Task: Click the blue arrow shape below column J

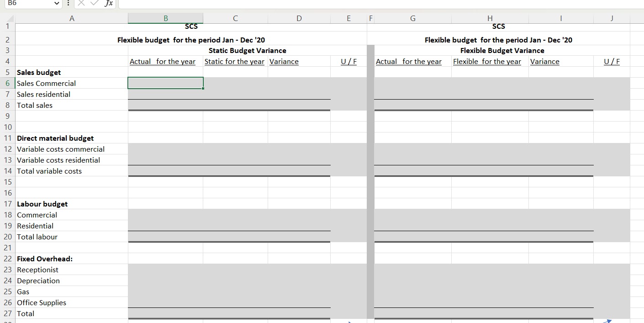Action: (609, 321)
